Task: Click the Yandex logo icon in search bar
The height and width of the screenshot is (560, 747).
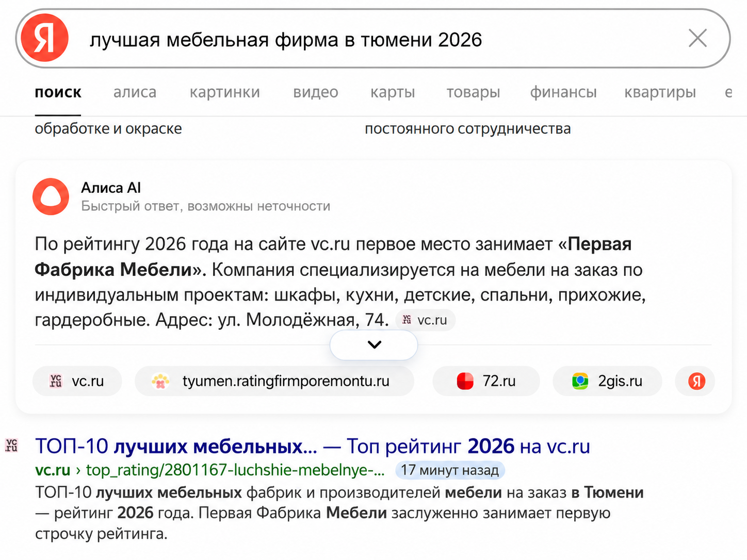Action: coord(44,38)
